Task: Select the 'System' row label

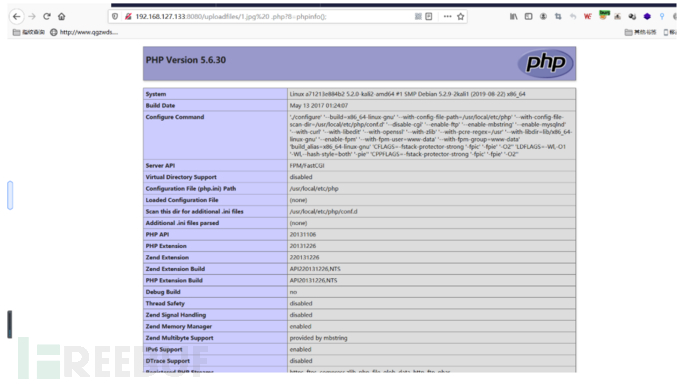Action: 156,94
